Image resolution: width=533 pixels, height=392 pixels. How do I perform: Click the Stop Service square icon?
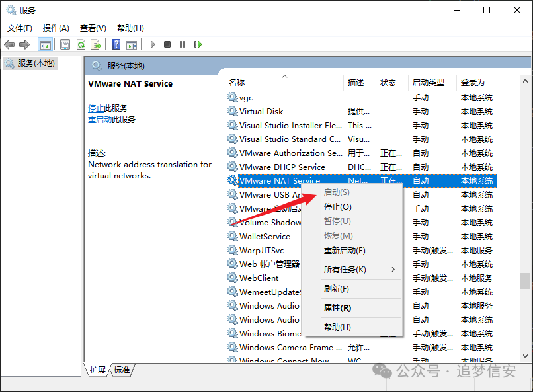(167, 44)
